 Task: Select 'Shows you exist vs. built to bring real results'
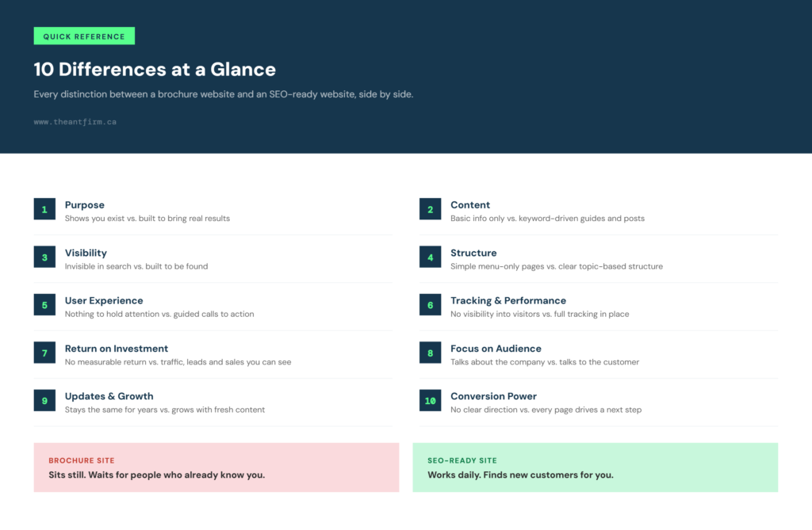(x=147, y=219)
